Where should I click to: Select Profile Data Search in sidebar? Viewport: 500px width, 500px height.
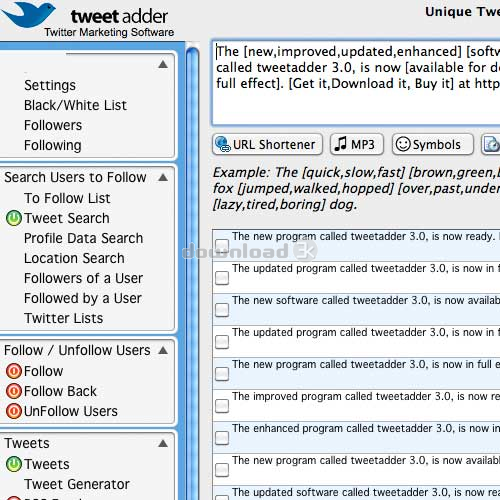pyautogui.click(x=84, y=238)
